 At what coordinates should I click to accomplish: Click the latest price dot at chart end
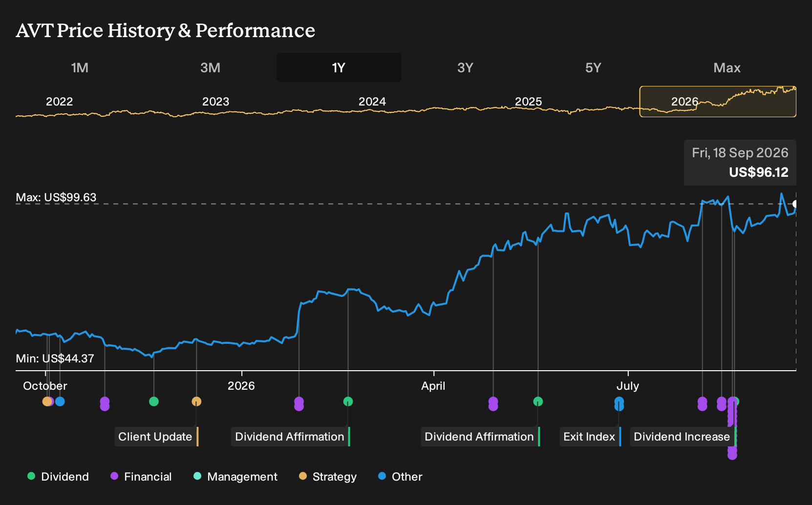point(795,204)
